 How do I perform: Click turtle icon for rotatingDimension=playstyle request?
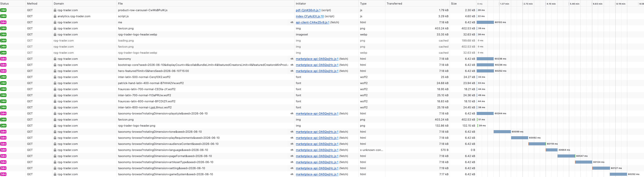pos(292,113)
